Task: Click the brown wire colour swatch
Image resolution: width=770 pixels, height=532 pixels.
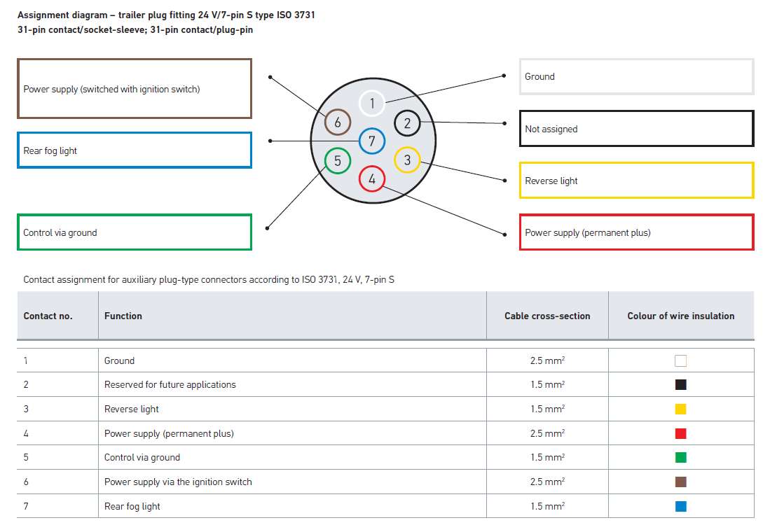Action: click(680, 482)
